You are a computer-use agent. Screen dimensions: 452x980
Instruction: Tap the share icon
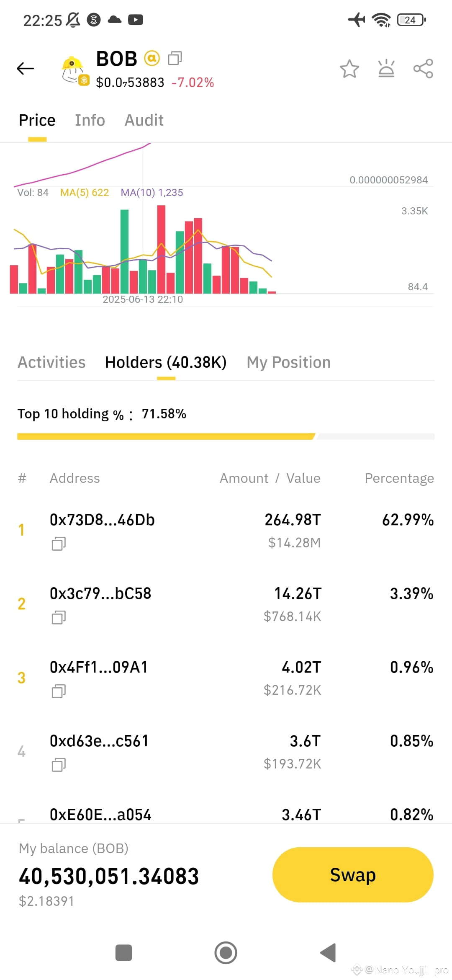click(423, 69)
